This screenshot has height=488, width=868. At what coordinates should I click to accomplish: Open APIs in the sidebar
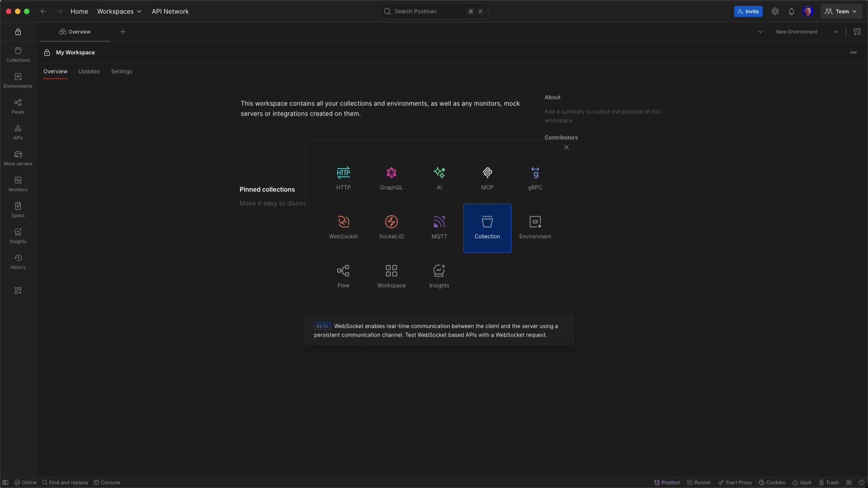click(x=18, y=132)
